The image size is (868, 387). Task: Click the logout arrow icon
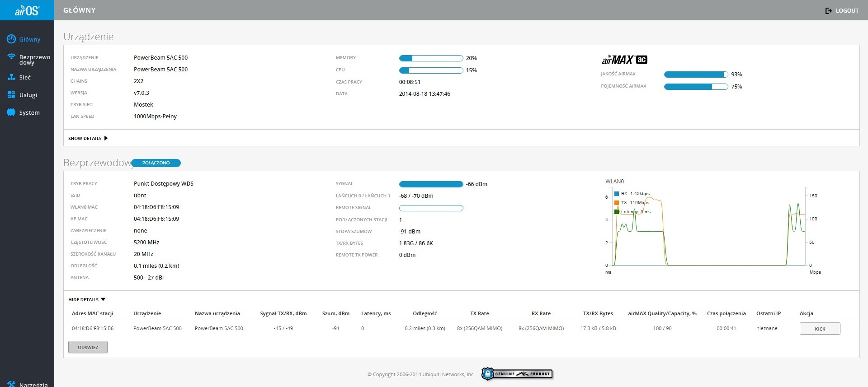pos(828,10)
